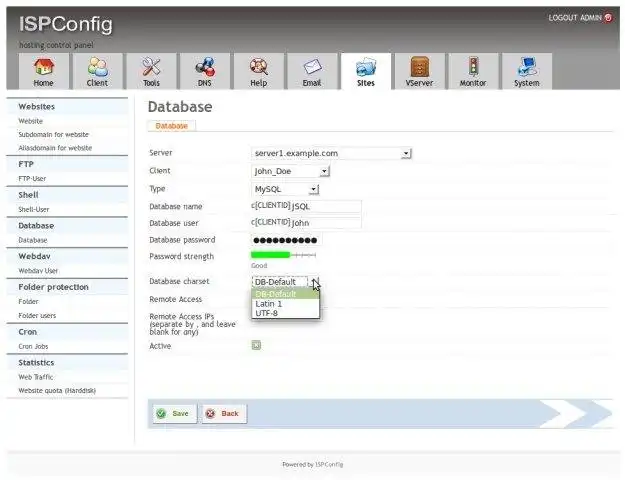The width and height of the screenshot is (625, 480).
Task: Click the password strength meter bar
Action: coord(283,255)
